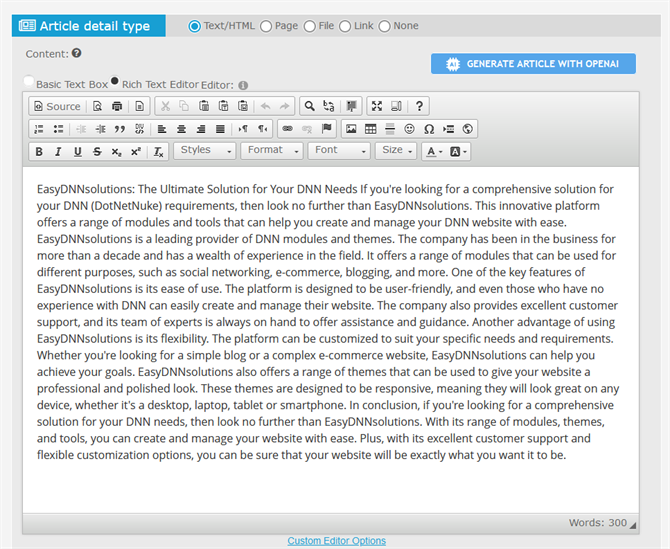Click the Paste icon
Viewport: 670px width, 549px height.
click(x=204, y=106)
